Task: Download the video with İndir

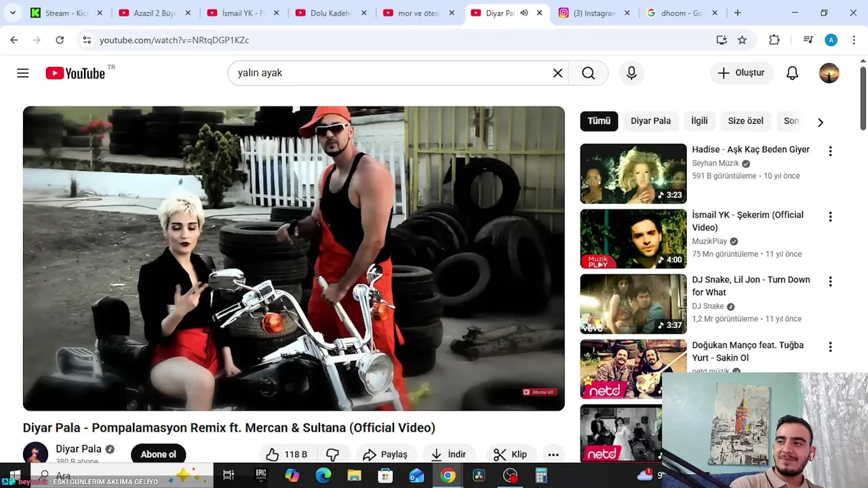Action: [448, 454]
